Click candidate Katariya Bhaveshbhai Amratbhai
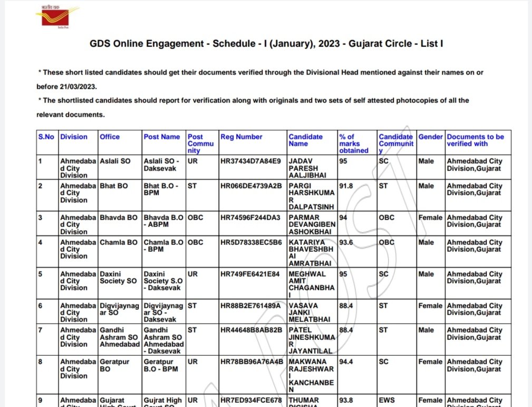 click(x=312, y=253)
